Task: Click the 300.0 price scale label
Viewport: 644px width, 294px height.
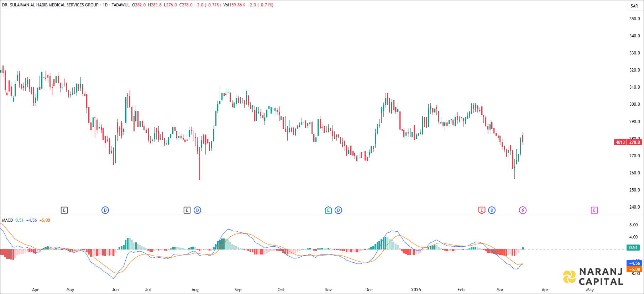Action: tap(634, 104)
